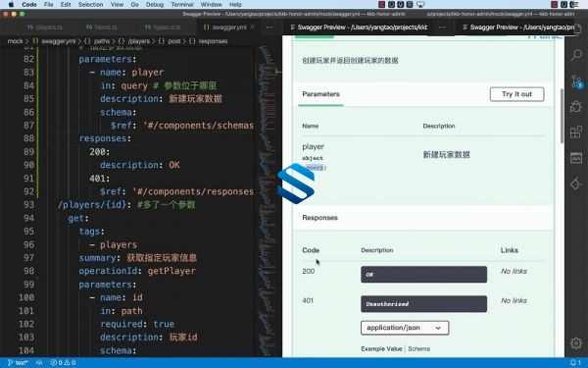Click the OK description box for 200
Screen dimensions: 588x368
pyautogui.click(x=423, y=274)
